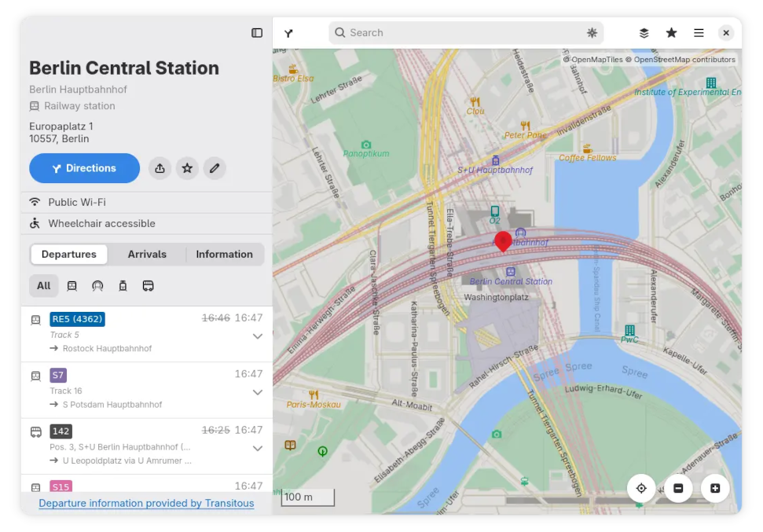The image size is (763, 532).
Task: Add station to favorites with star
Action: pyautogui.click(x=187, y=168)
